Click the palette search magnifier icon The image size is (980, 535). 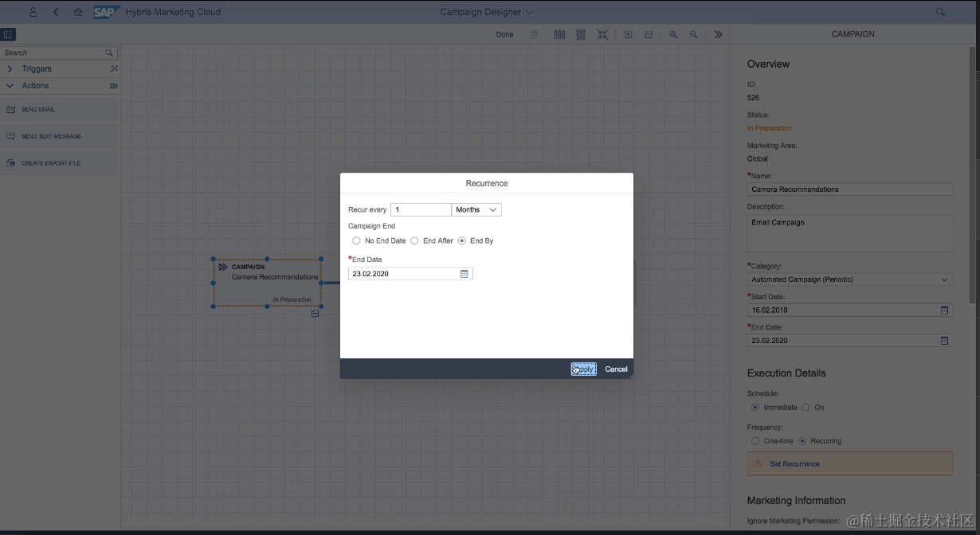[110, 53]
